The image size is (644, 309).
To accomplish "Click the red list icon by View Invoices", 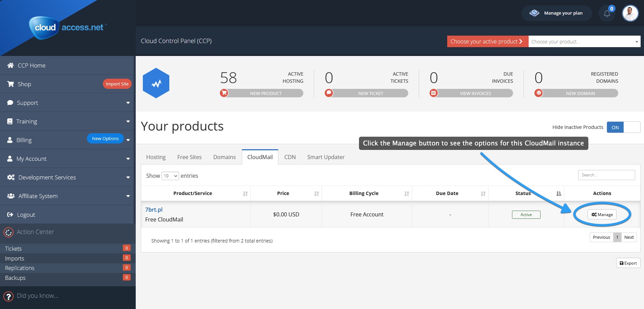I will [x=434, y=93].
